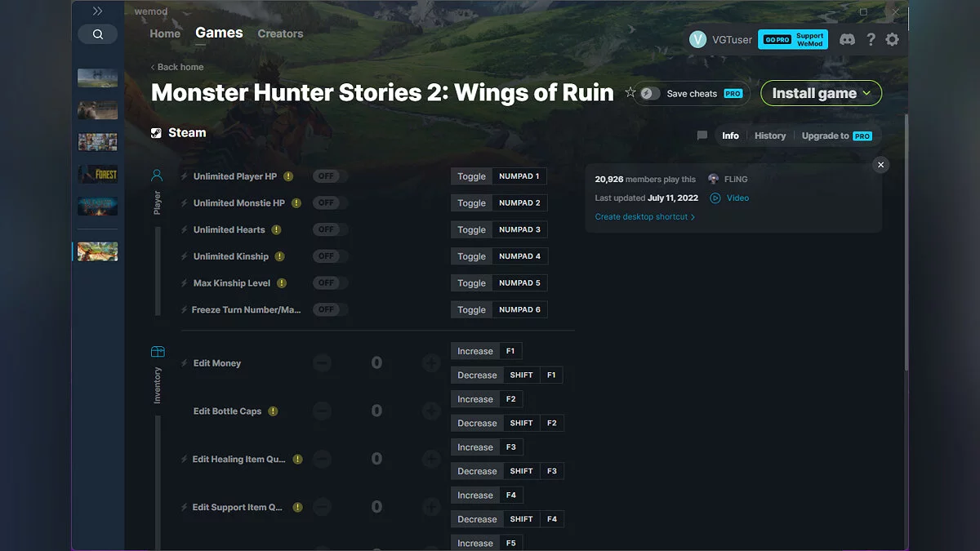Screen dimensions: 980x551
Task: Click the Steam platform icon
Action: point(155,132)
